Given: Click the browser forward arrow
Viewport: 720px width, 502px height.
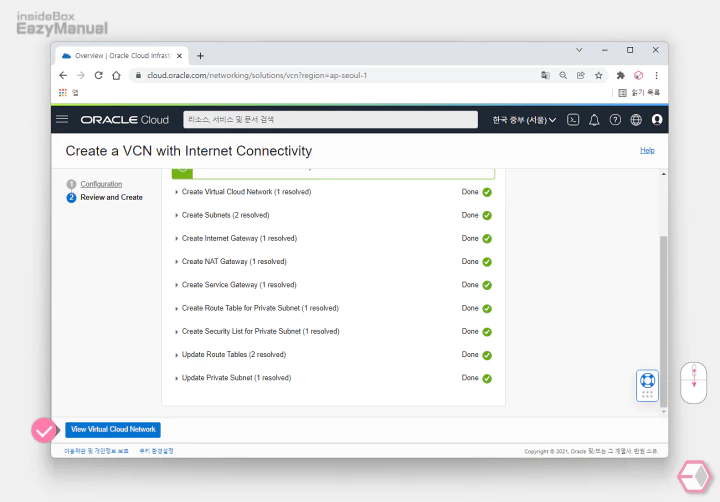Looking at the screenshot, I should click(x=81, y=75).
